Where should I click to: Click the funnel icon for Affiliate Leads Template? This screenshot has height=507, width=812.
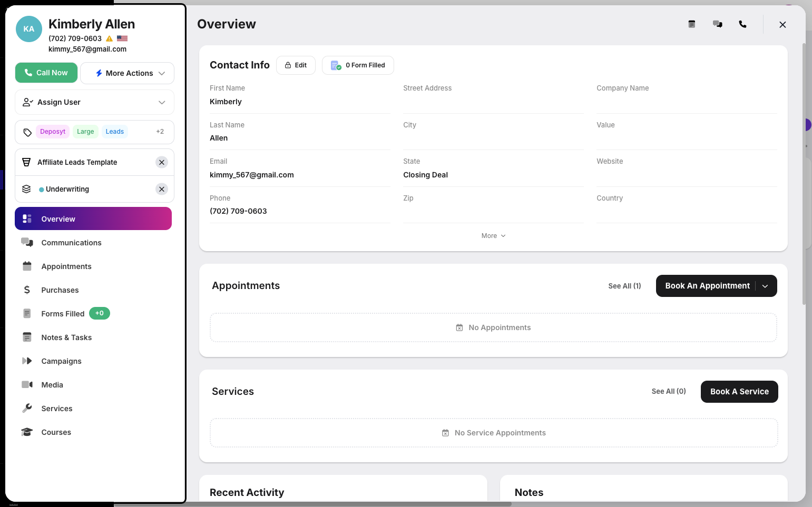tap(26, 162)
